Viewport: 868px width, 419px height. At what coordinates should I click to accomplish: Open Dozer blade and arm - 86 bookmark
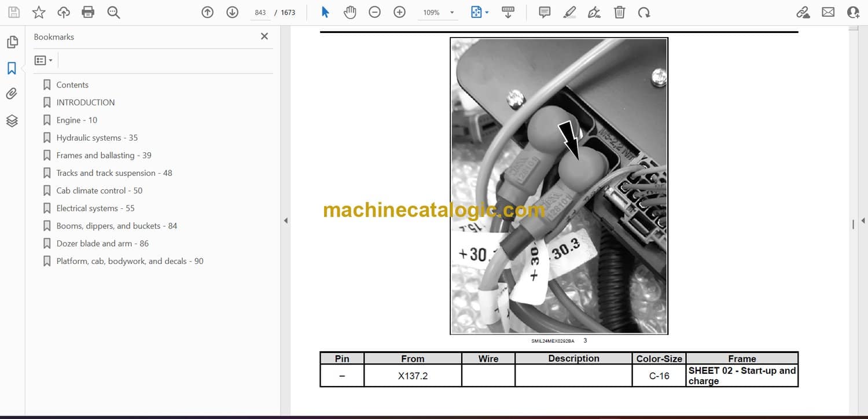click(102, 244)
